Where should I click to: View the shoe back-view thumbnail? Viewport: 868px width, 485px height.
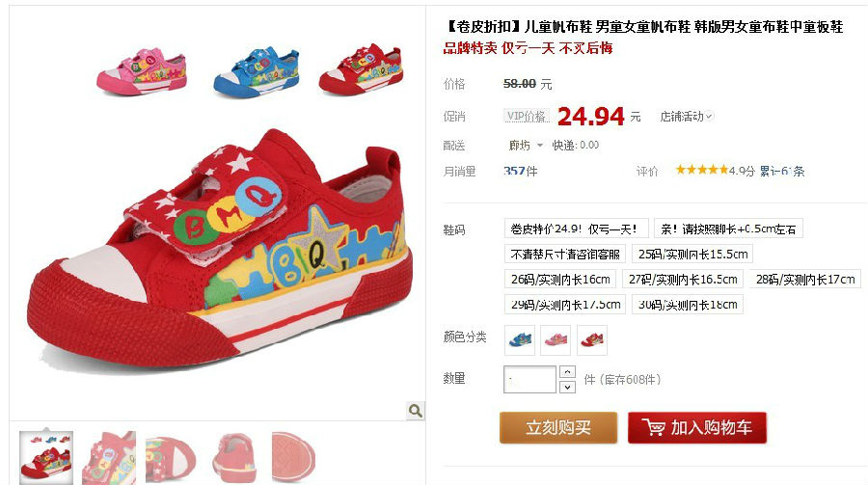point(234,458)
